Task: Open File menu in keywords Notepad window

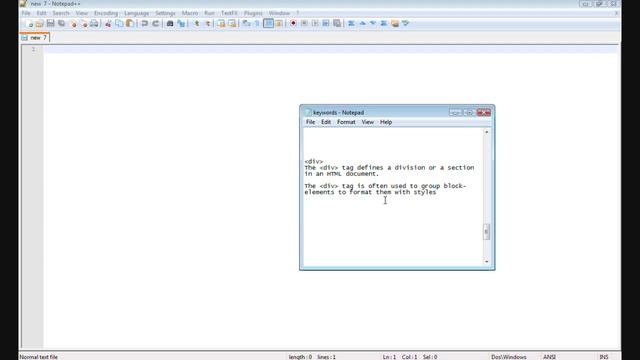Action: tap(311, 122)
